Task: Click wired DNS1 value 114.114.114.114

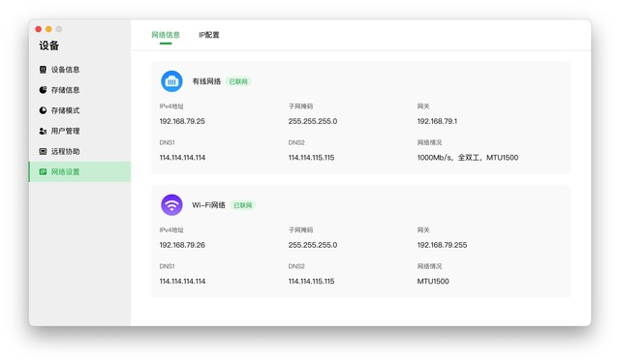Action: [182, 158]
